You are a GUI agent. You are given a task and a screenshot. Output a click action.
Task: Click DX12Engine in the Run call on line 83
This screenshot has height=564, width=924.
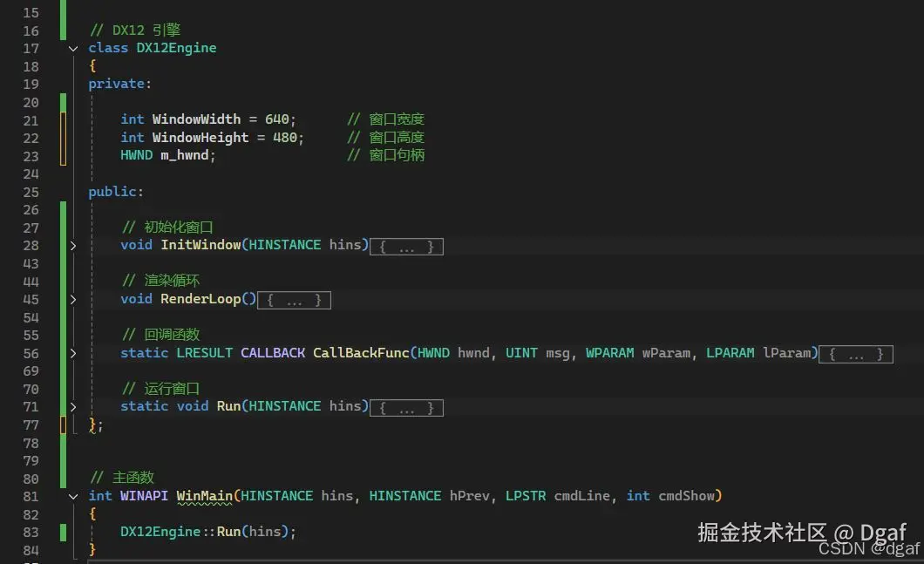[160, 532]
